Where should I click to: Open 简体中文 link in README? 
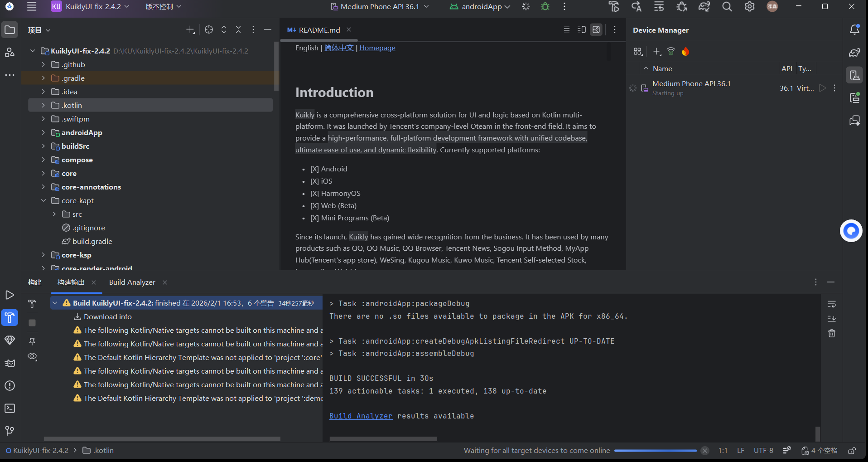pyautogui.click(x=339, y=48)
